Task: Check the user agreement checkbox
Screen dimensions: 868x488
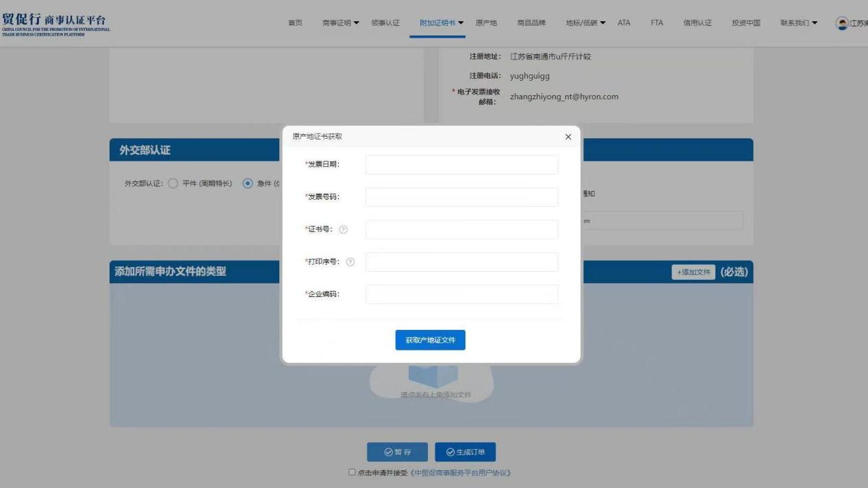Action: coord(352,472)
